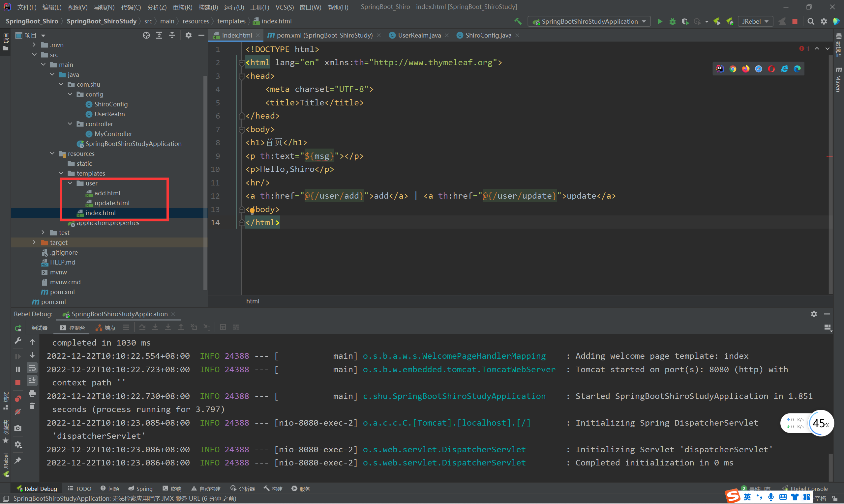Click the Rerun application icon in debug panel
This screenshot has height=504, width=844.
[x=18, y=328]
